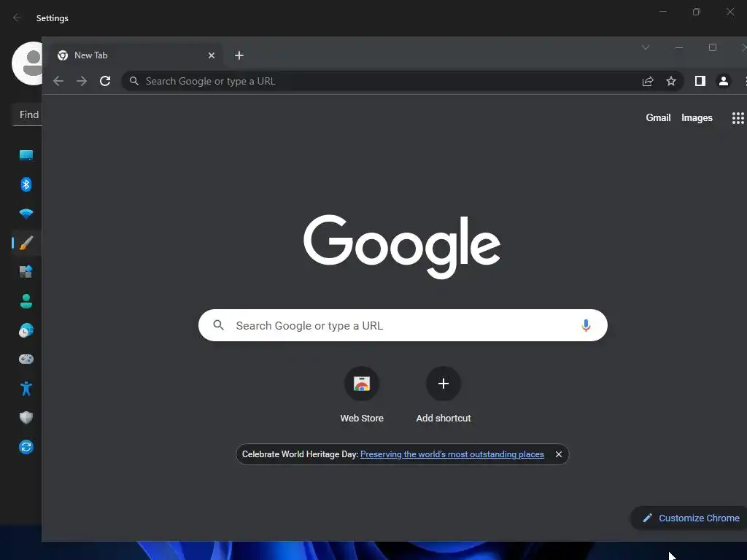This screenshot has height=560, width=747.
Task: Open the Images link
Action: click(697, 117)
